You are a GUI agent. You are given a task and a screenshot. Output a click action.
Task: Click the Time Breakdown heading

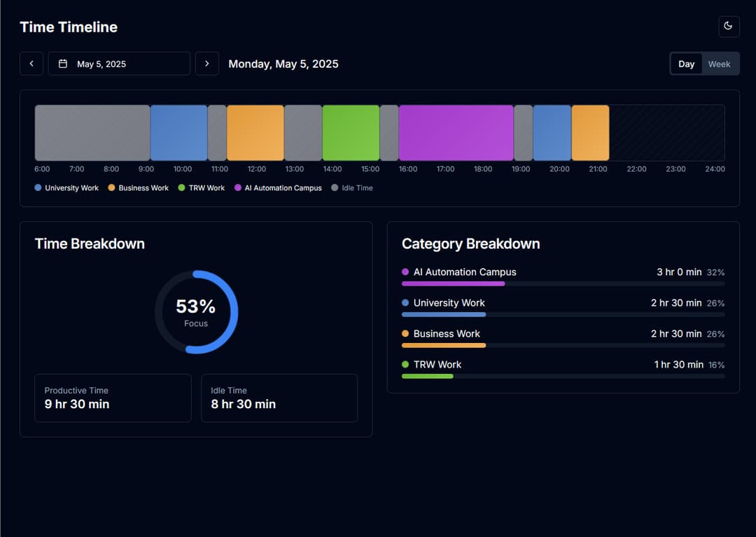90,244
